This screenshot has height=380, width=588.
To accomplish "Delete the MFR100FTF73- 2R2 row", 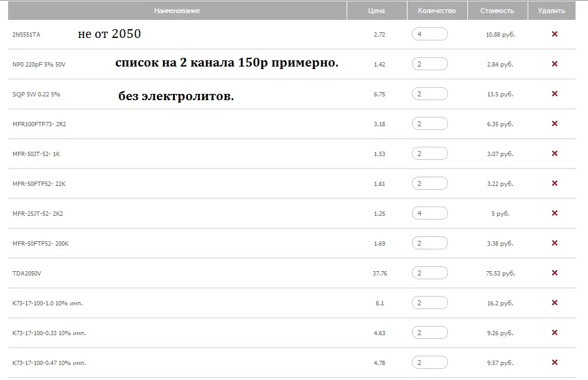I will tap(554, 124).
